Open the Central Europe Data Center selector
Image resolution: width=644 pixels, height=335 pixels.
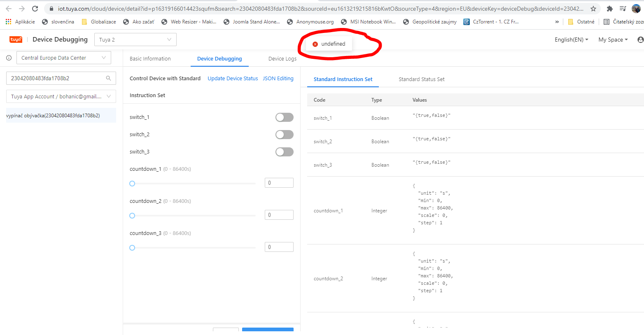point(63,57)
